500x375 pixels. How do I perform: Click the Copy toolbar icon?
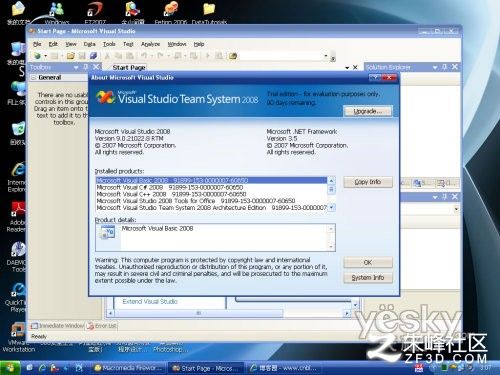point(118,56)
